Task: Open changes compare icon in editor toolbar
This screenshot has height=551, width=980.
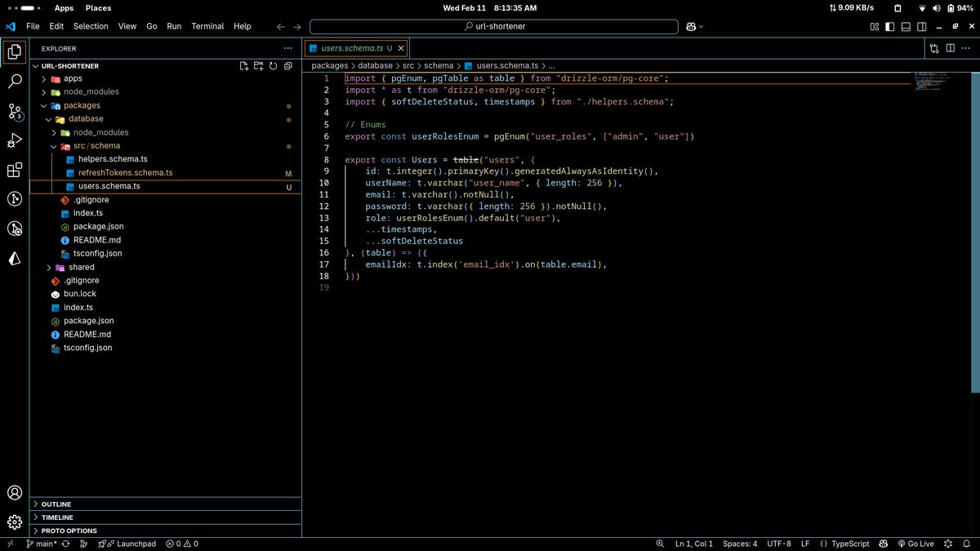Action: tap(935, 48)
